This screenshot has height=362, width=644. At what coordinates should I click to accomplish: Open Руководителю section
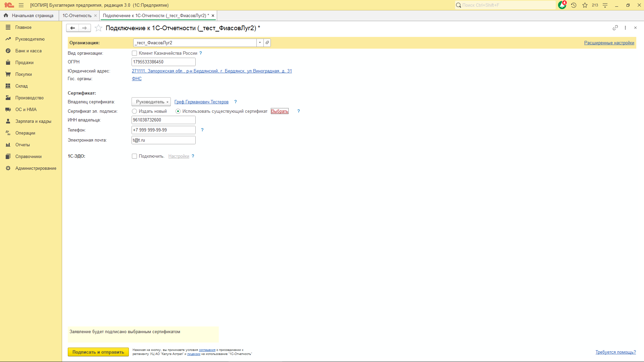click(31, 39)
